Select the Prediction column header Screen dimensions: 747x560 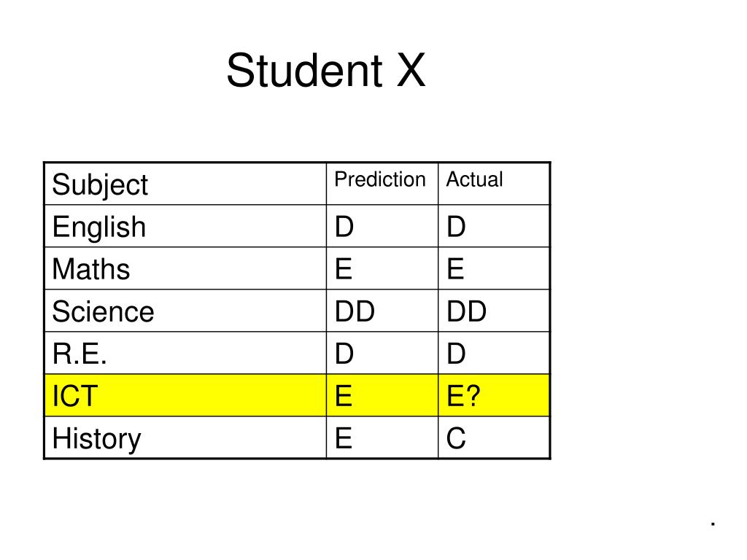pos(382,184)
